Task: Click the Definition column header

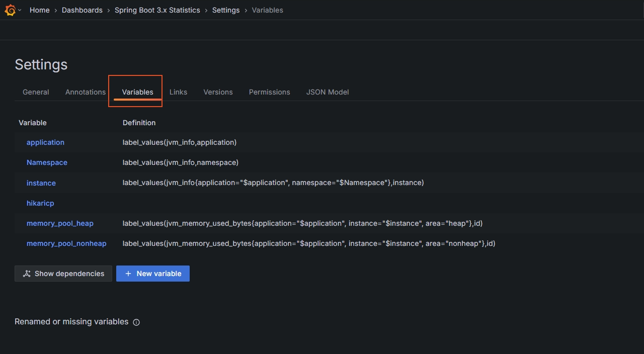Action: click(139, 123)
